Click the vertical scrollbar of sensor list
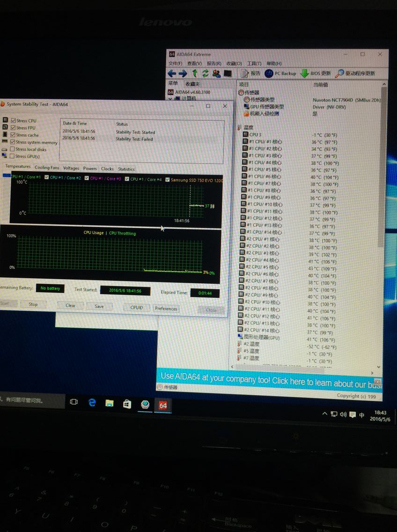Screen dimensions: 397x532 [383, 166]
